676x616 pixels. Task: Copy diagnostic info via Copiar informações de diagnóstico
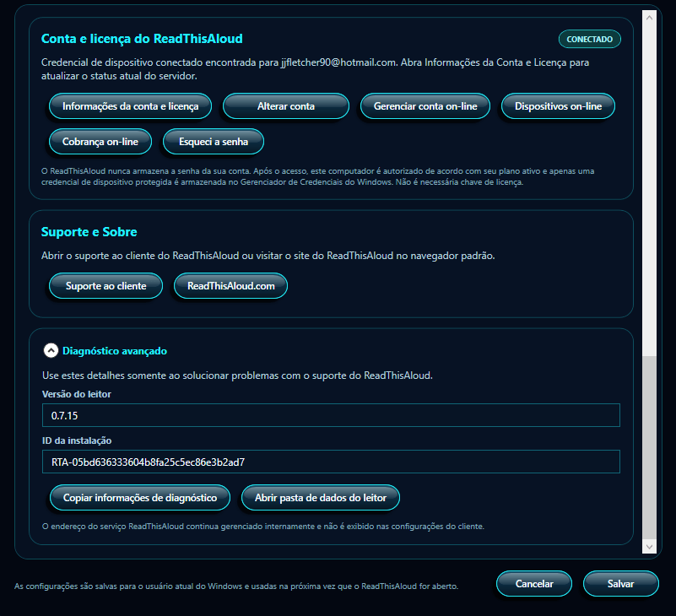(x=140, y=498)
